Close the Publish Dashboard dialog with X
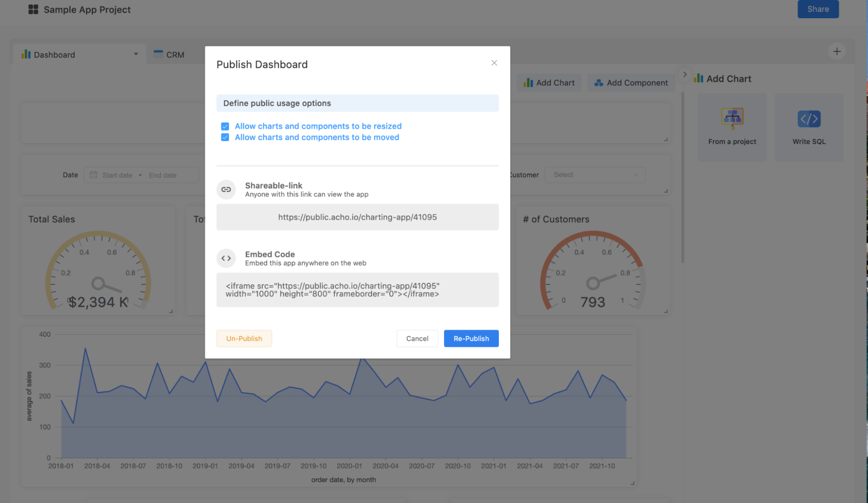The height and width of the screenshot is (503, 868). coord(494,63)
